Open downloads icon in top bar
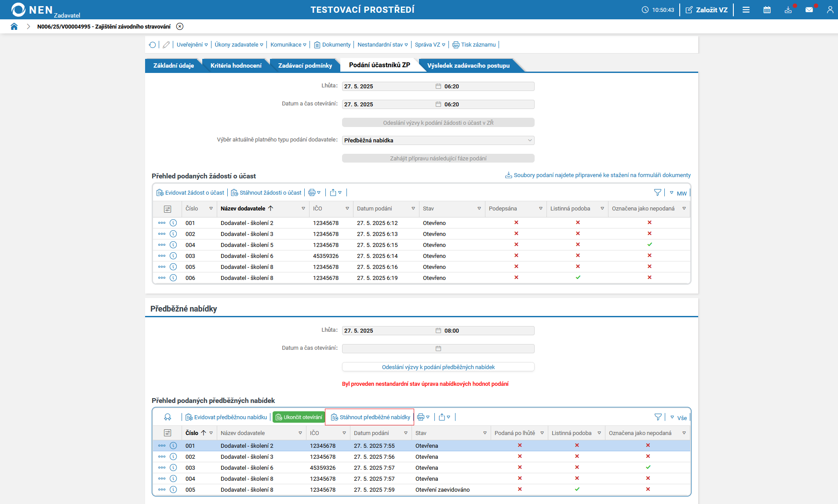 [788, 10]
